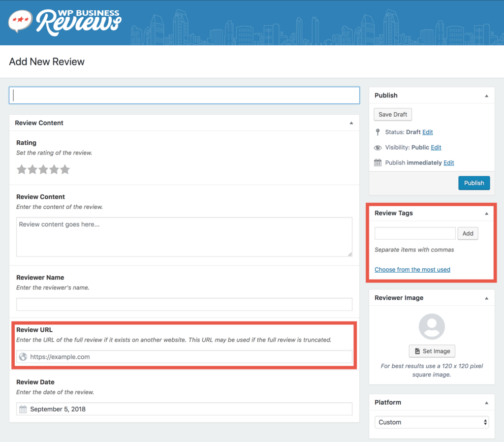Image resolution: width=504 pixels, height=442 pixels.
Task: Add the review tag
Action: point(468,233)
